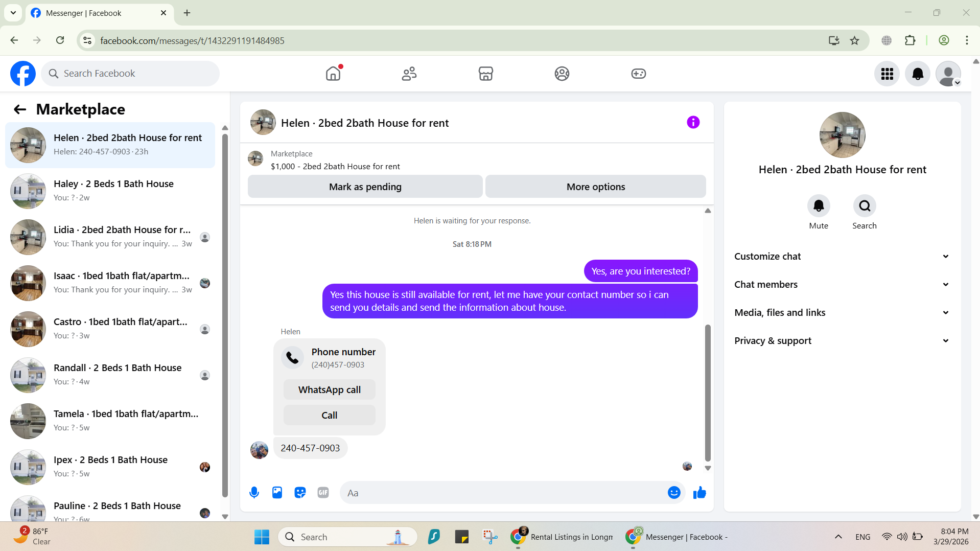Screen dimensions: 980x551
Task: Send a voice clip with microphone icon
Action: coord(254,493)
